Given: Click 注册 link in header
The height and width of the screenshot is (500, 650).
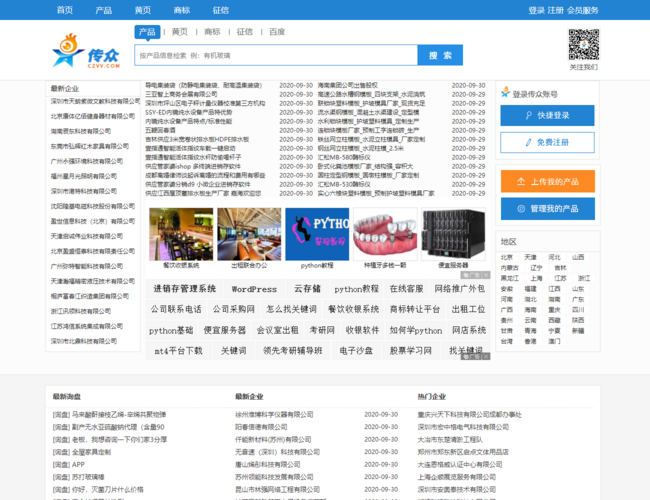Looking at the screenshot, I should coord(555,10).
